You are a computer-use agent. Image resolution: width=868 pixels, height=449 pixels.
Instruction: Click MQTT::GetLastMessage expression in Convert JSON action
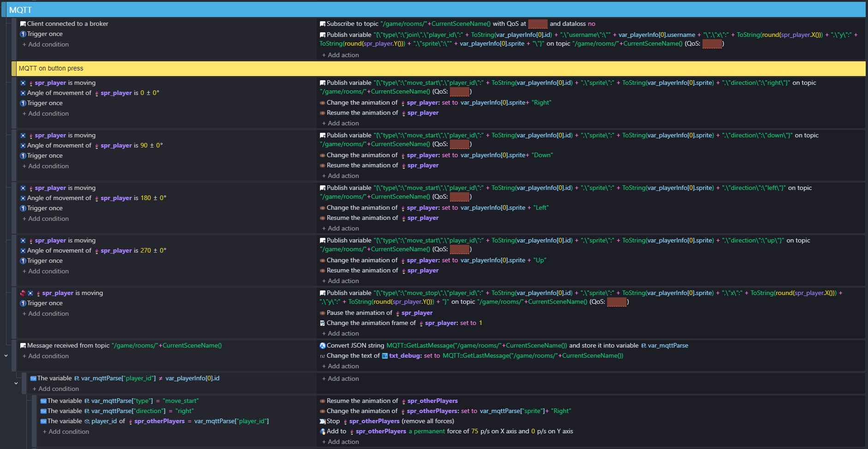point(477,346)
